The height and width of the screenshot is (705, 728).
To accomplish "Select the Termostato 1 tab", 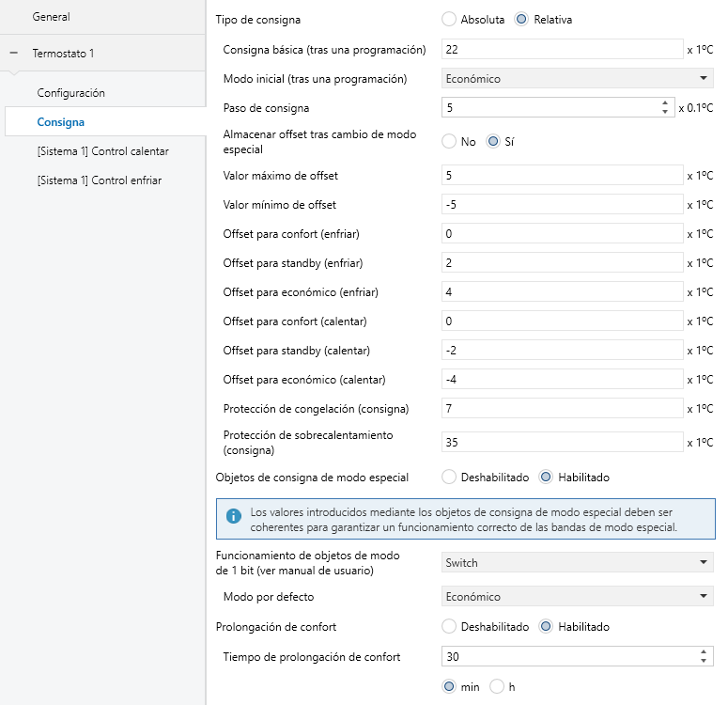I will [x=102, y=53].
